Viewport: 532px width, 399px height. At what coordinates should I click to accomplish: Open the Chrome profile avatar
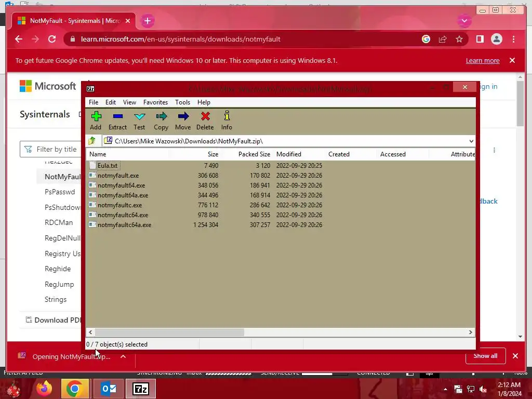click(x=496, y=39)
